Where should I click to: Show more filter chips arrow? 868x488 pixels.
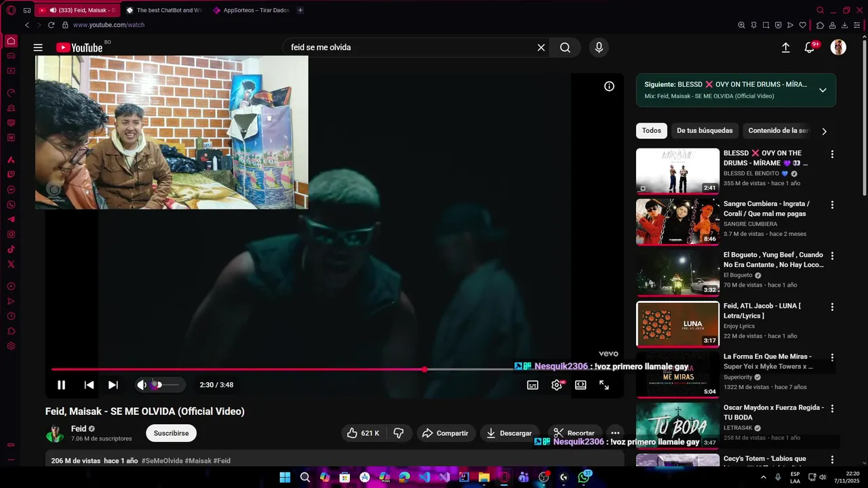[824, 131]
